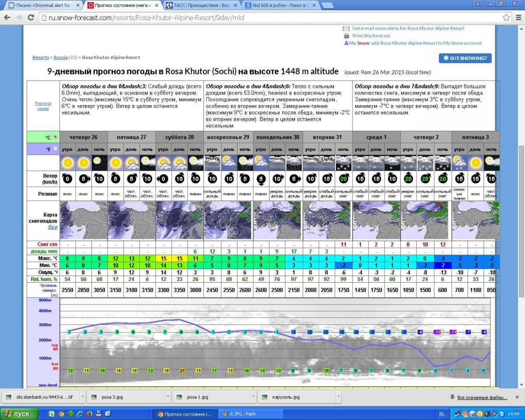Open the Russia breadcrumb link
The height and width of the screenshot is (420, 525).
click(61, 57)
